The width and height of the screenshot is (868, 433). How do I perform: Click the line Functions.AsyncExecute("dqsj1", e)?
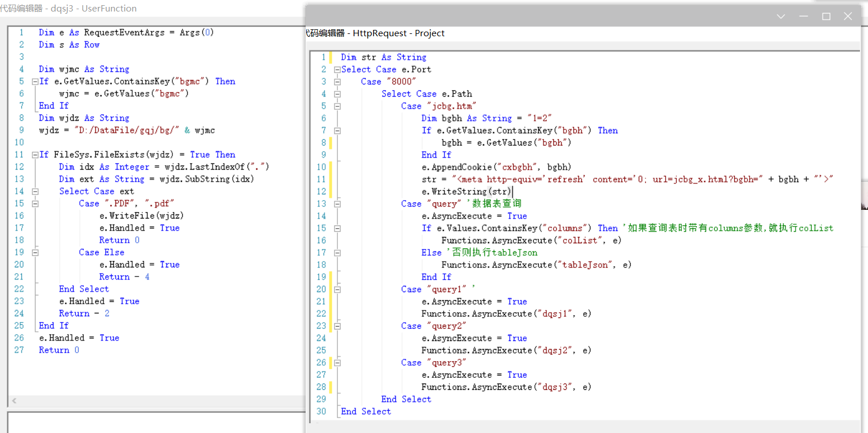coord(507,313)
